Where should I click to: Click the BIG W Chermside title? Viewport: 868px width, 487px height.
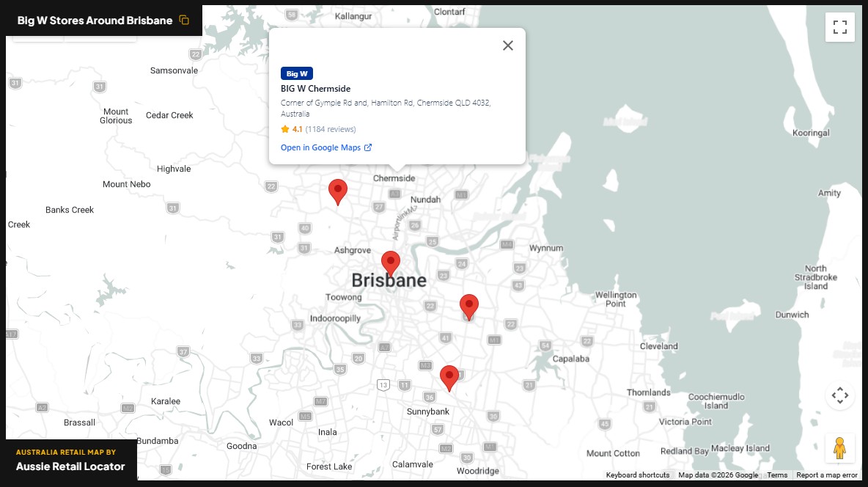[315, 89]
